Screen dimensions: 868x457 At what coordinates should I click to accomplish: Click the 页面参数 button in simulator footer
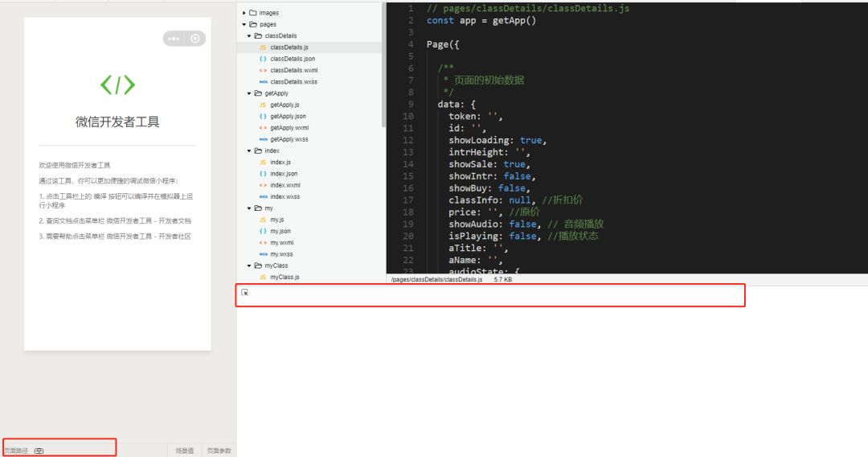pos(219,451)
